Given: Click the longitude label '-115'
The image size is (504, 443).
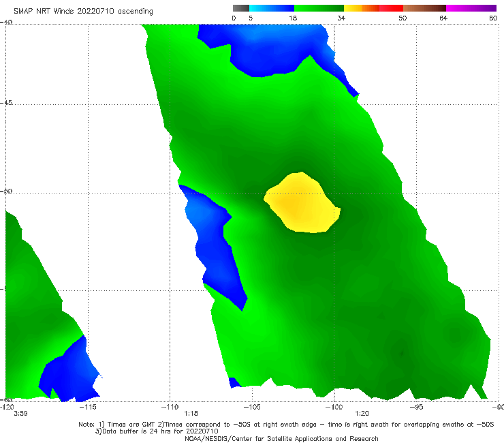Looking at the screenshot, I should [x=88, y=407].
